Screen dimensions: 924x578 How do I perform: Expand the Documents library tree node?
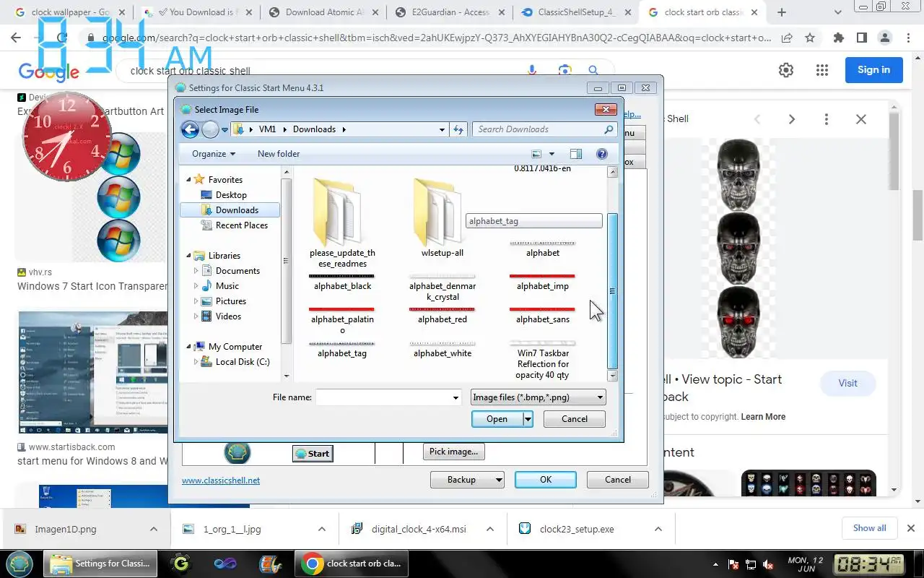point(196,271)
